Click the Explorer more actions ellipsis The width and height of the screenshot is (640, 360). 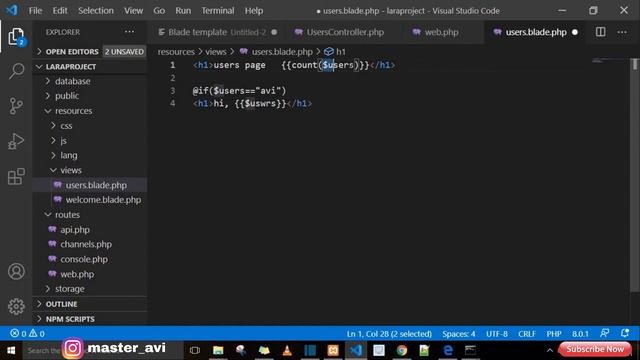(x=129, y=32)
